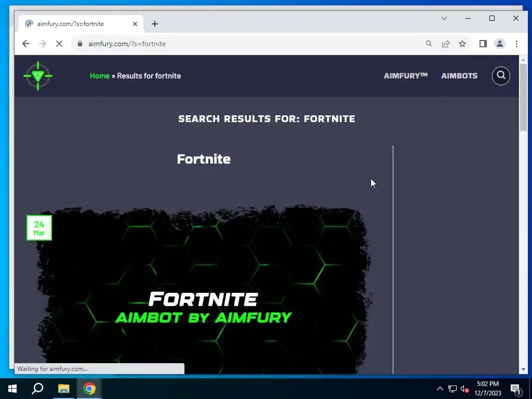Open Windows taskbar search
The image size is (532, 399).
coord(37,389)
